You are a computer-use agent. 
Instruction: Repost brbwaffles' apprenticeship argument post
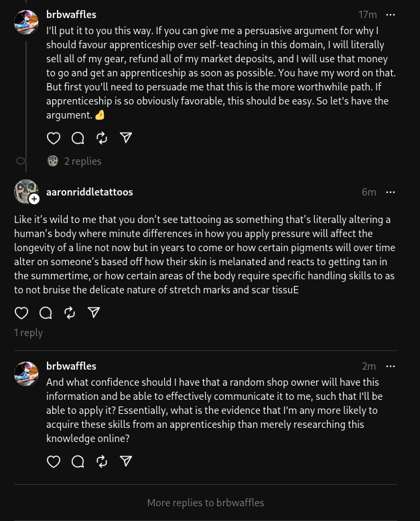pos(102,138)
